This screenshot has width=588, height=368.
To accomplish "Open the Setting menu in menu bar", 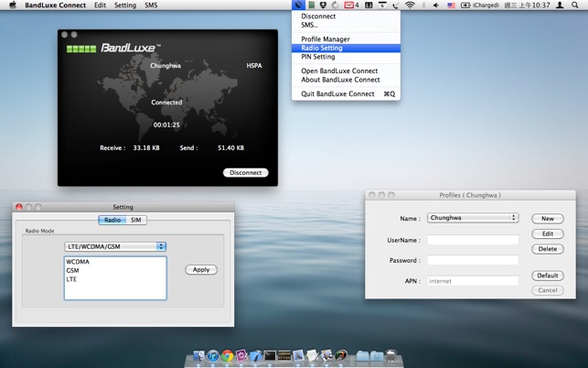I will point(125,5).
